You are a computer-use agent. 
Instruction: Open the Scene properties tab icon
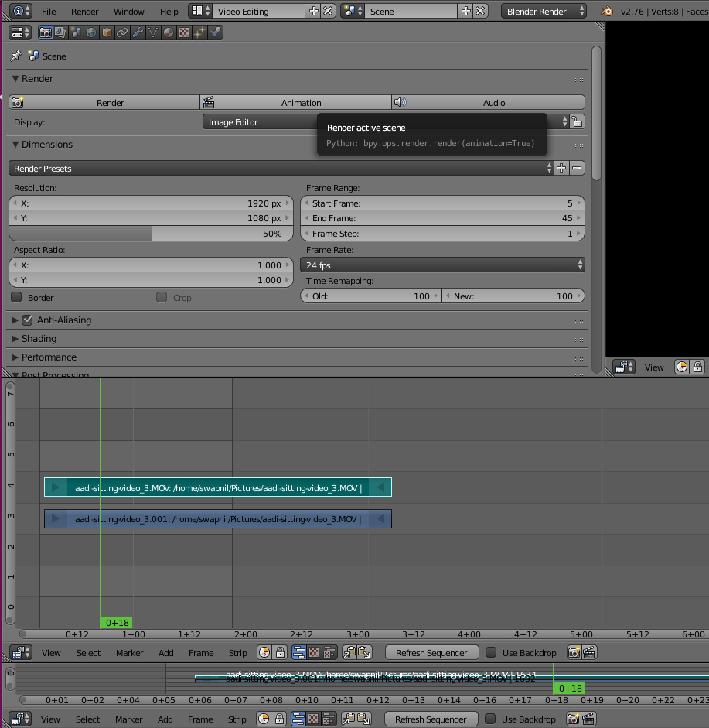tap(76, 32)
